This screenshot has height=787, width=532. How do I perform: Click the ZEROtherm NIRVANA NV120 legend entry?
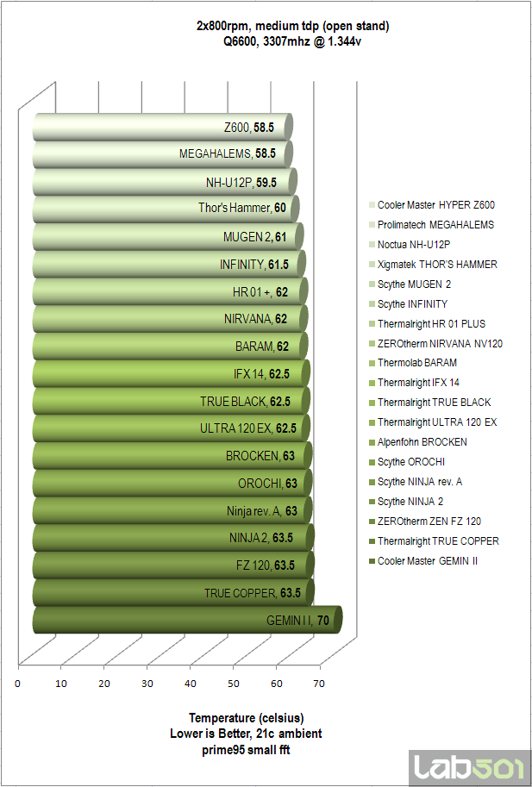coord(435,344)
